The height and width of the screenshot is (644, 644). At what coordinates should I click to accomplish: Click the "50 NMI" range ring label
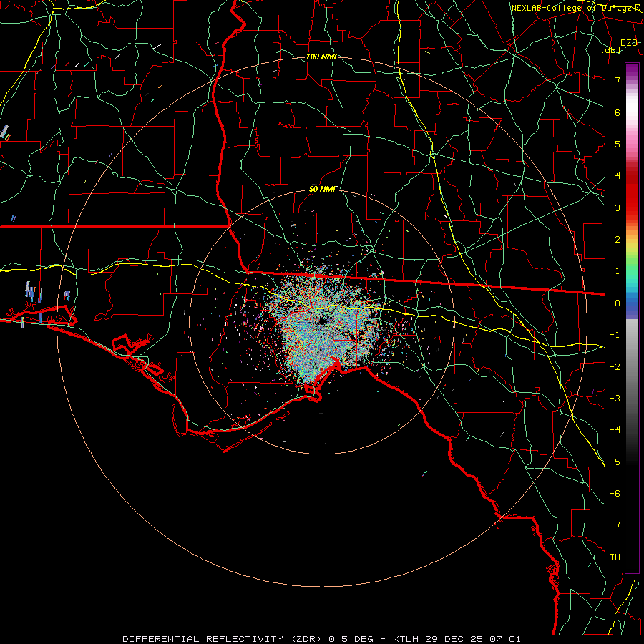tap(321, 189)
